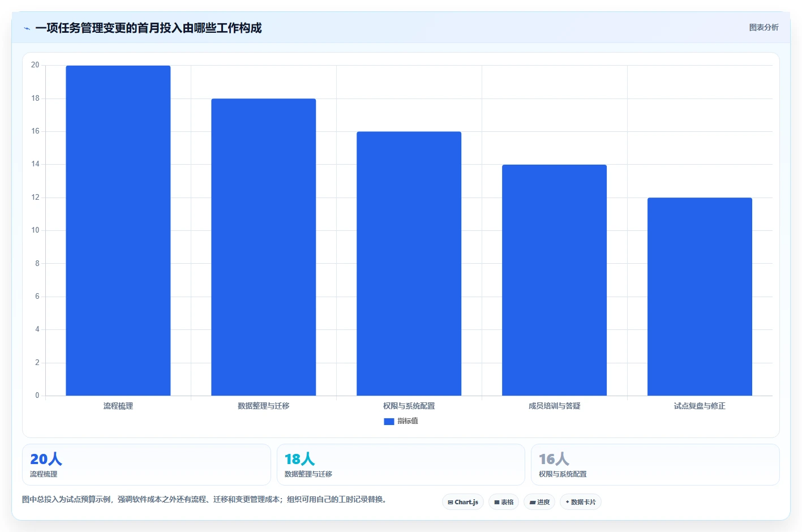Select the 流程梳理 bar in chart
Image resolution: width=802 pixels, height=532 pixels.
[x=118, y=230]
